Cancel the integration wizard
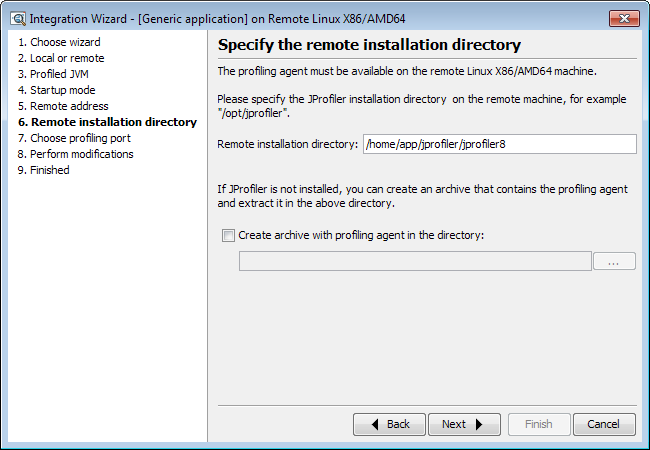 [604, 424]
